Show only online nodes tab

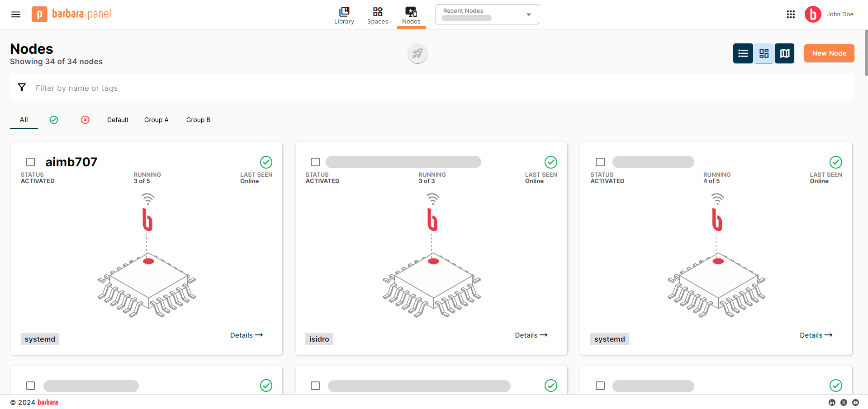(x=54, y=120)
